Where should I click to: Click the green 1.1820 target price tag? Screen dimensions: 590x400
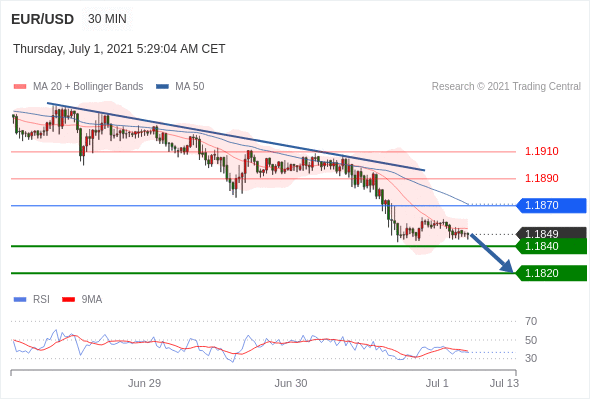552,273
